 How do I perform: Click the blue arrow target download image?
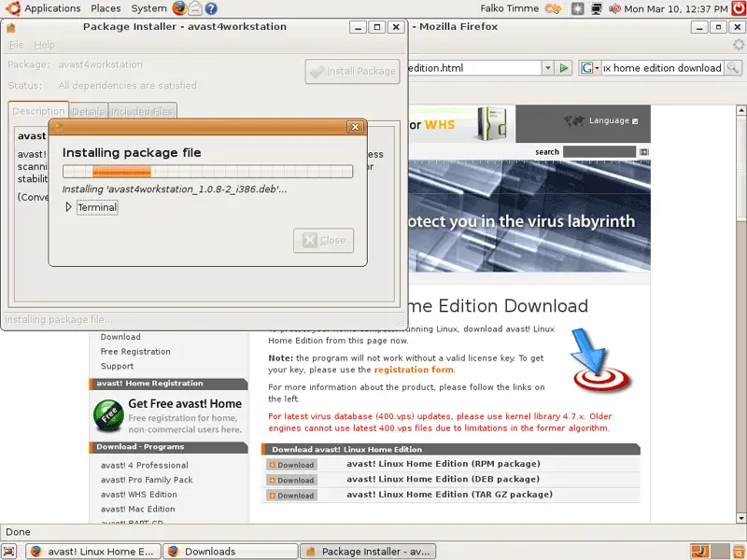[x=601, y=360]
